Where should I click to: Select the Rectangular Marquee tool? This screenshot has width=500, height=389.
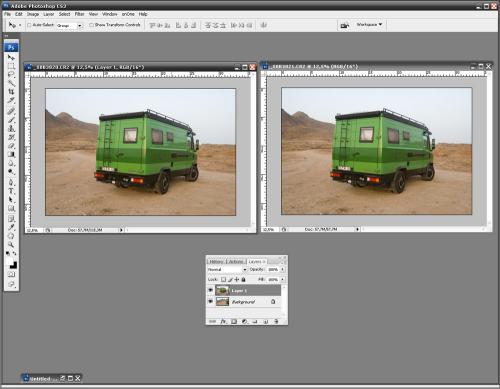(x=11, y=66)
